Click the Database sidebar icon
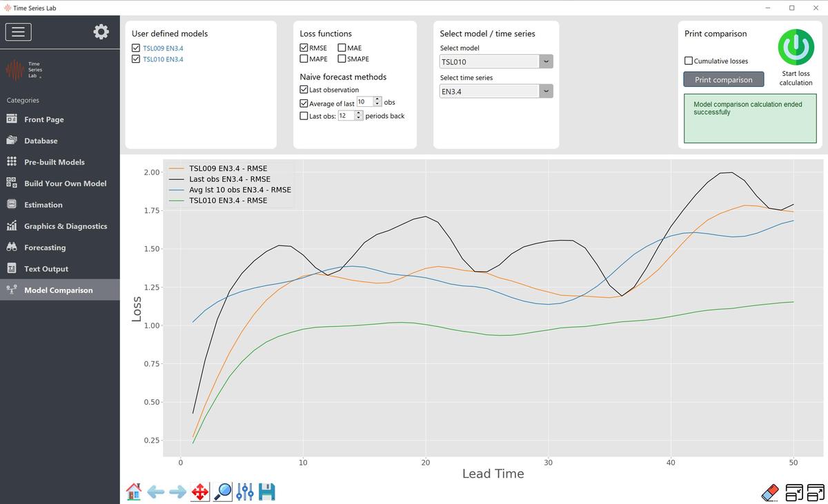Viewport: 828px width, 504px height. click(x=12, y=141)
